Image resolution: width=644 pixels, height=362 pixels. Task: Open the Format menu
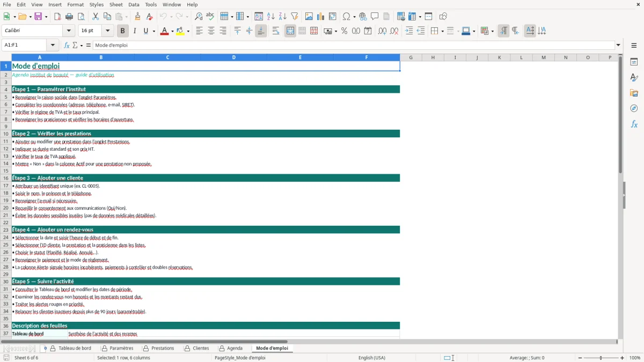point(76,4)
